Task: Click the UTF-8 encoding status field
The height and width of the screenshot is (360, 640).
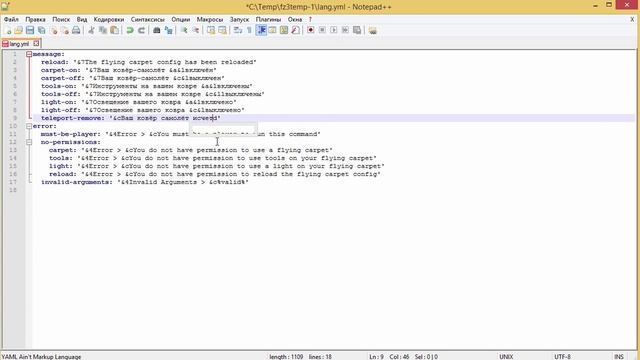Action: coord(562,357)
